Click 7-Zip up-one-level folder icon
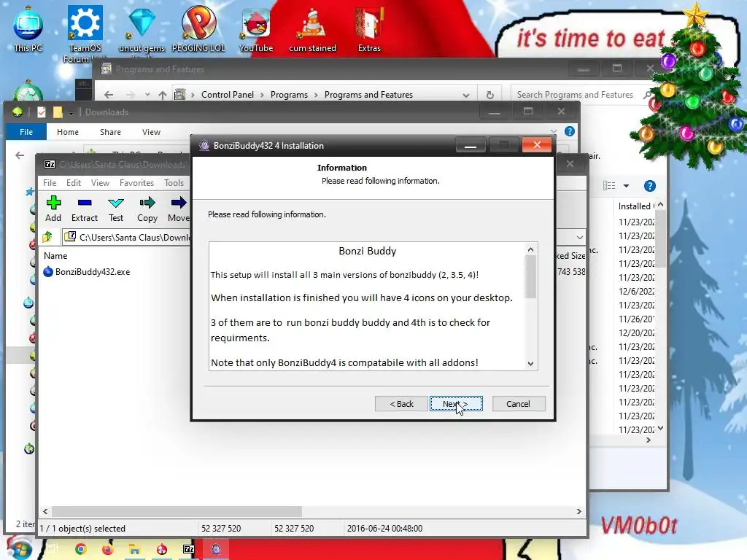This screenshot has width=747, height=560. pos(47,237)
